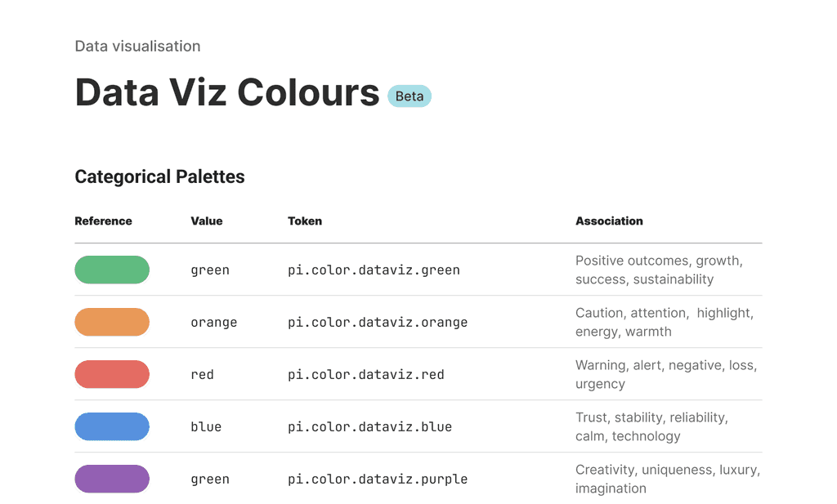Screen dimensions: 837x504
Task: Pick the blue reference swatch
Action: pyautogui.click(x=112, y=426)
